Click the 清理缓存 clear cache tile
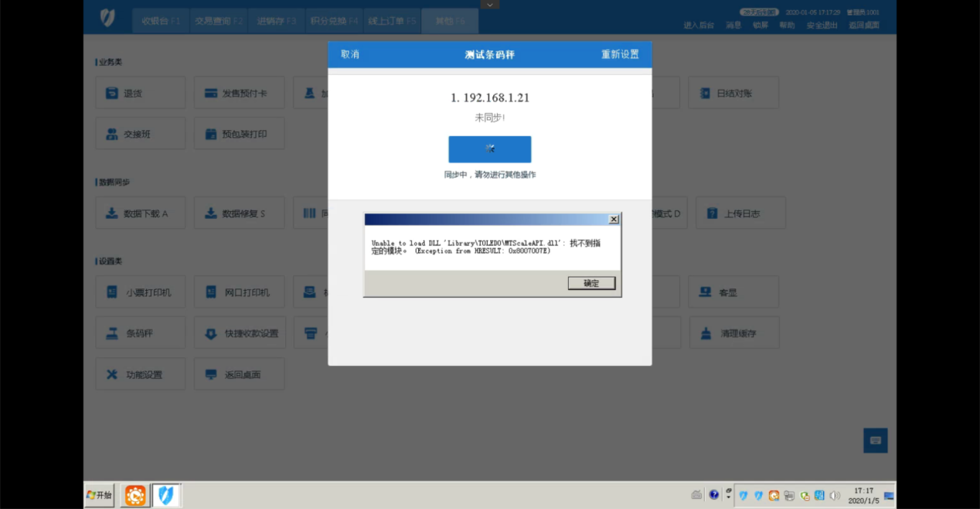The width and height of the screenshot is (980, 509). click(734, 333)
